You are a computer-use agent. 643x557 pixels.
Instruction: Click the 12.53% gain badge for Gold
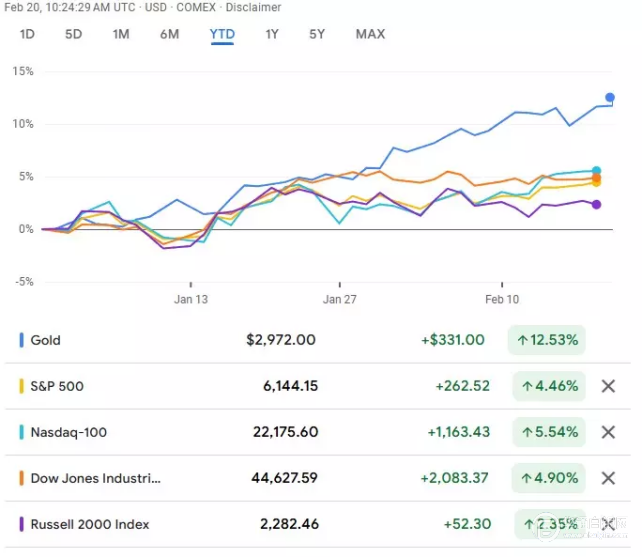pyautogui.click(x=547, y=340)
